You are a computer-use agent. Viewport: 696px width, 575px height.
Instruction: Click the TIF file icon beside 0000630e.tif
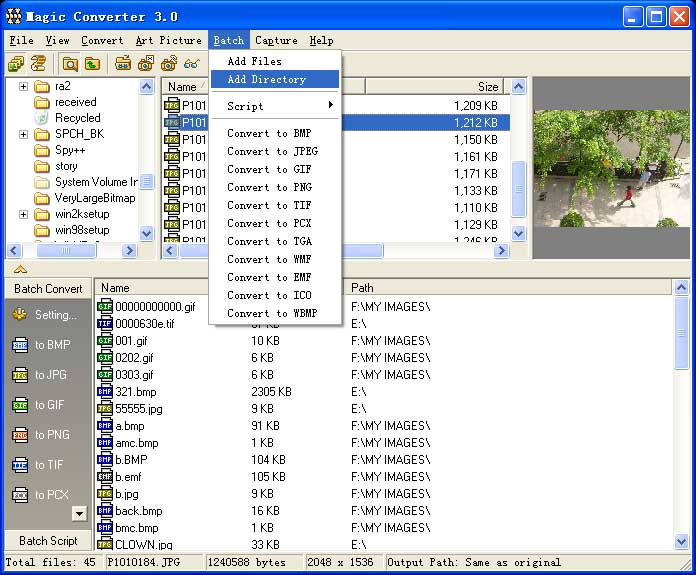click(105, 324)
